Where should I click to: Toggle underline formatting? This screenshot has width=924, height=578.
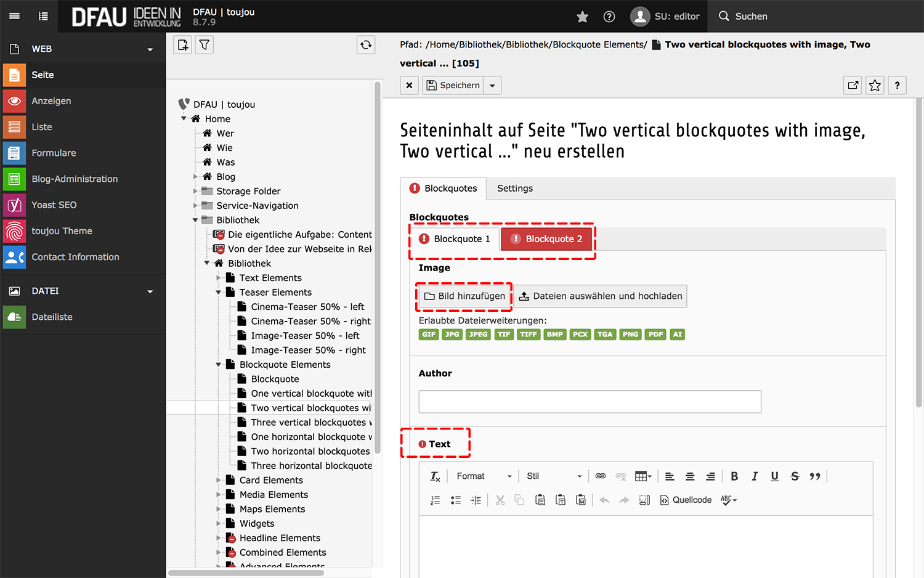point(775,476)
